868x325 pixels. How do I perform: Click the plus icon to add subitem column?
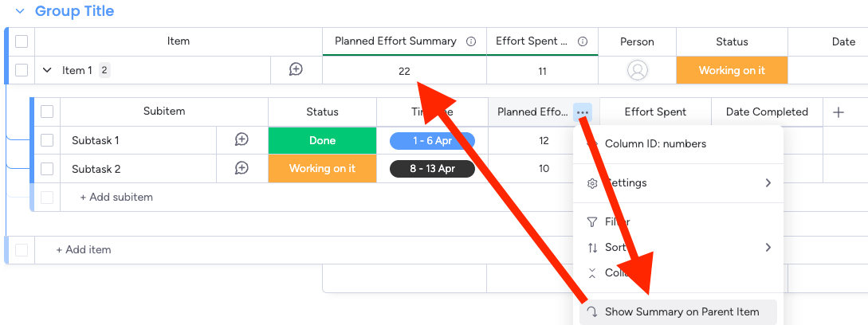[x=839, y=112]
